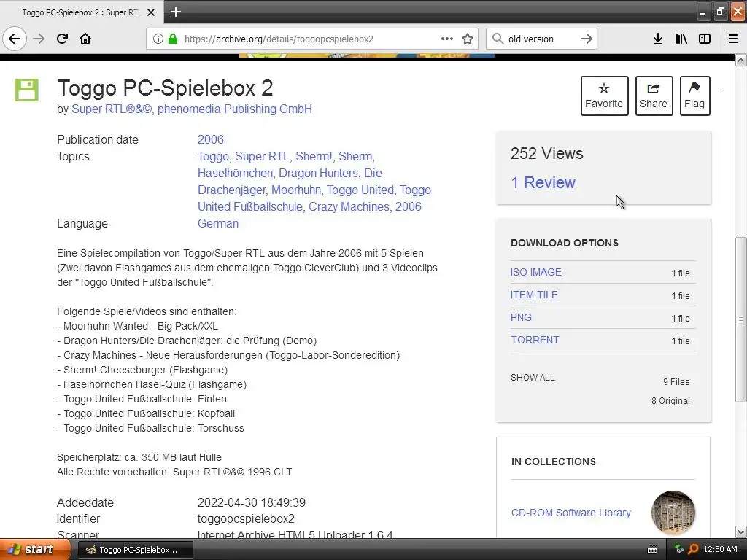This screenshot has height=560, width=747.
Task: Click the orange magnifier tray icon
Action: tap(693, 549)
